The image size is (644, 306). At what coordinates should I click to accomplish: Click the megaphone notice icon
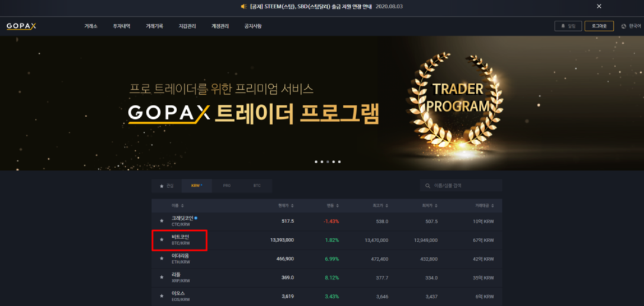243,7
